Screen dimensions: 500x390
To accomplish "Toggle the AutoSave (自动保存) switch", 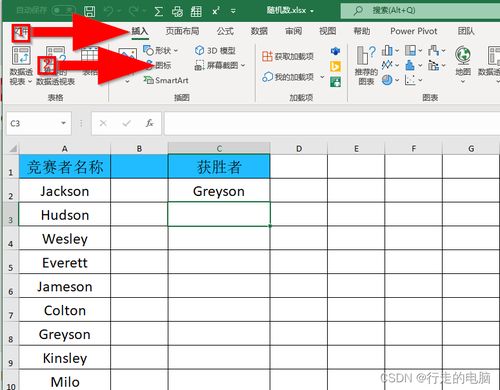I will (x=63, y=10).
